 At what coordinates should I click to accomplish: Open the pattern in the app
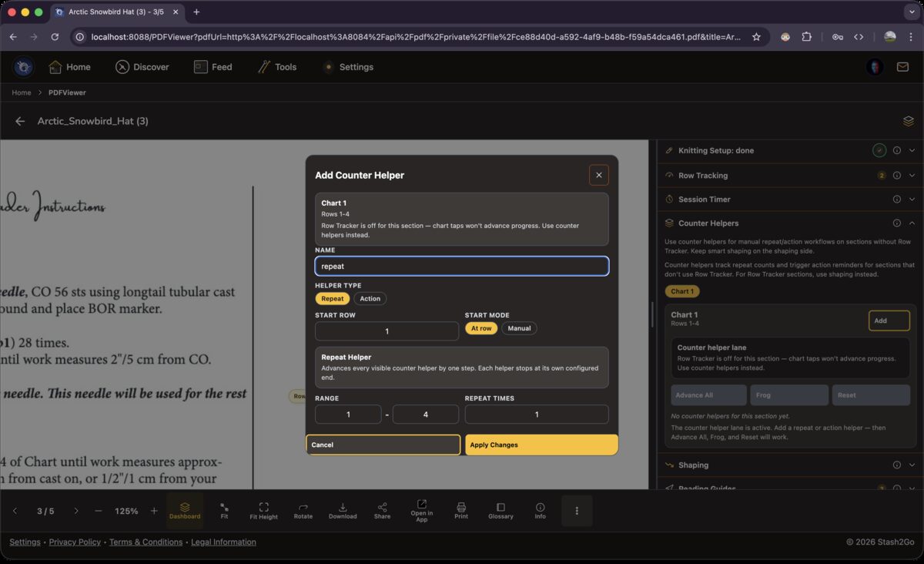(x=421, y=510)
